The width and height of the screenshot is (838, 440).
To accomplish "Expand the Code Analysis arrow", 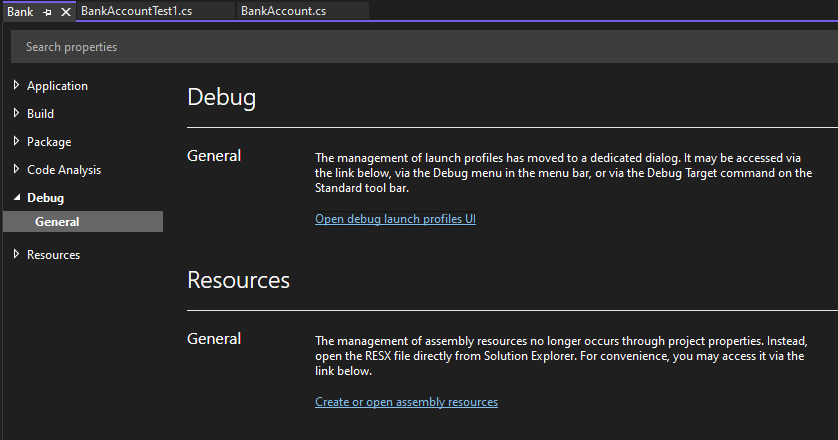I will click(x=16, y=170).
